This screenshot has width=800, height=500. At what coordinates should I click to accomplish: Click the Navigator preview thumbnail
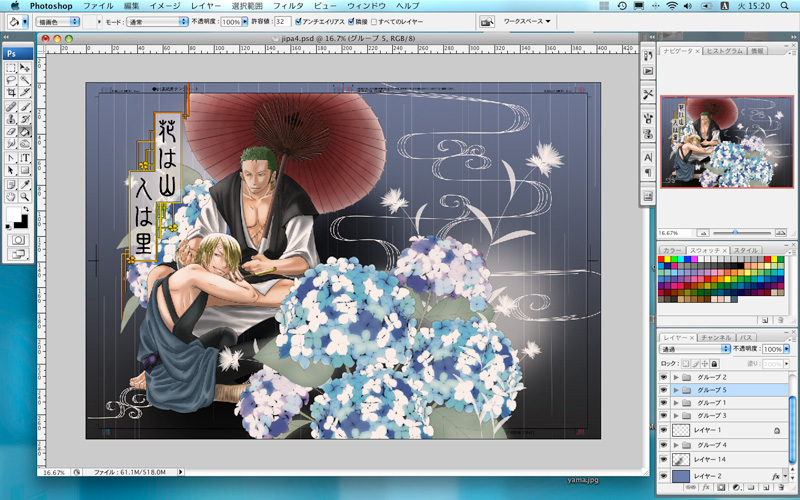pos(727,141)
